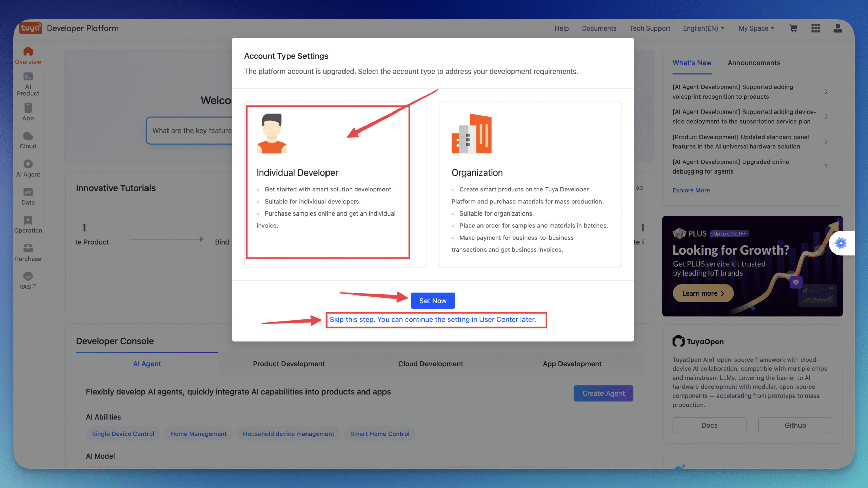Image resolution: width=868 pixels, height=488 pixels.
Task: Expand the My Space dropdown
Action: [x=756, y=28]
